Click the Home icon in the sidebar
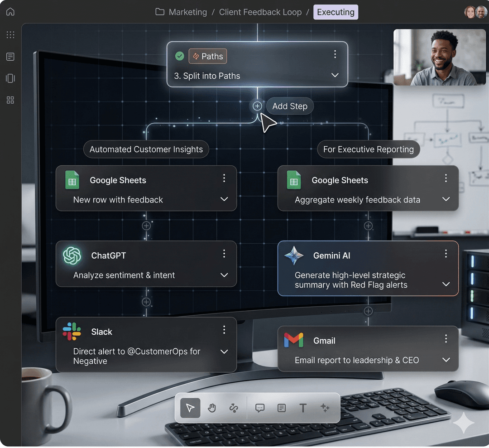 pyautogui.click(x=10, y=12)
